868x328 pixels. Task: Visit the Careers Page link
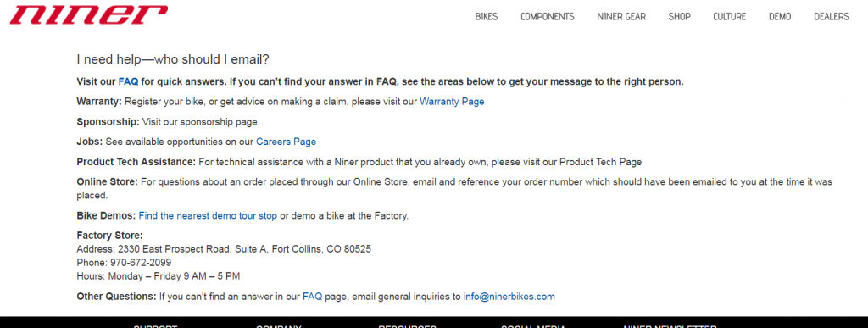tap(286, 142)
